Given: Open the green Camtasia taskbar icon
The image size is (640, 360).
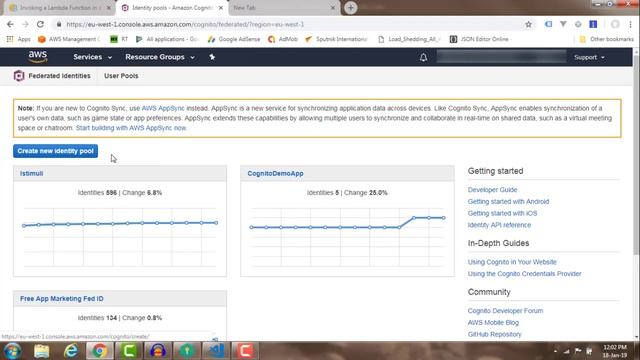Looking at the screenshot, I should (129, 351).
